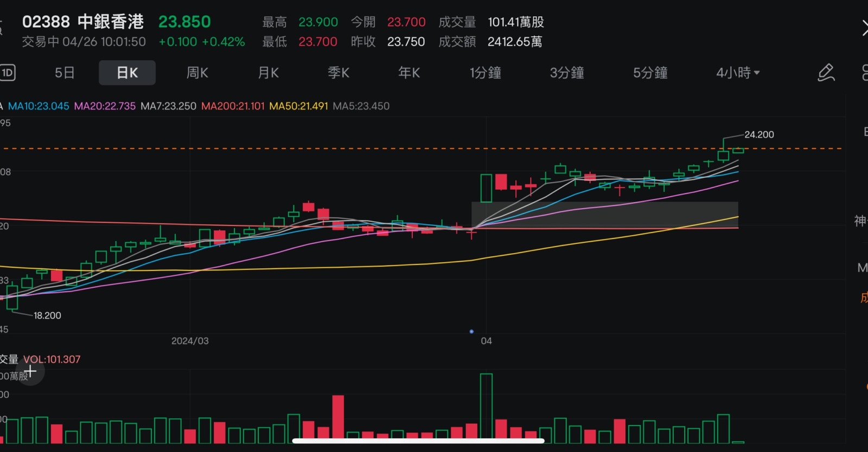Select the 5分鐘 interval
This screenshot has height=452, width=868.
click(x=650, y=73)
